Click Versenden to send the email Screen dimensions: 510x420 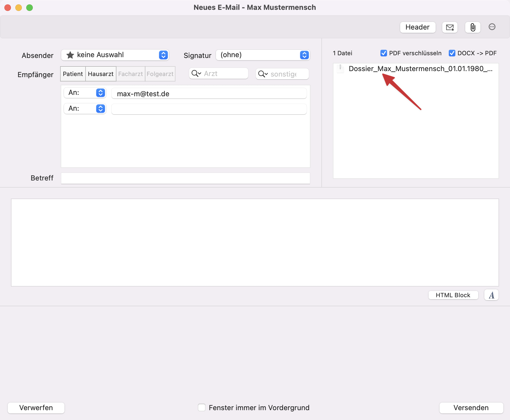[x=471, y=408]
